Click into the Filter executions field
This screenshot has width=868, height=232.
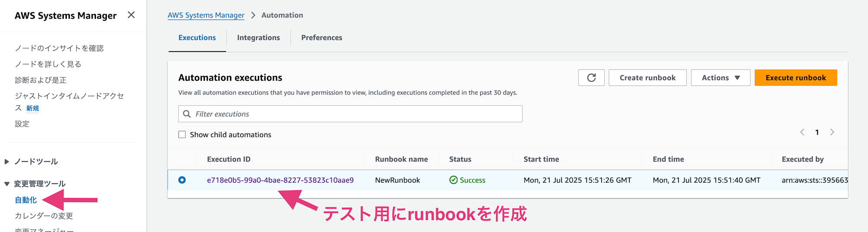point(350,114)
